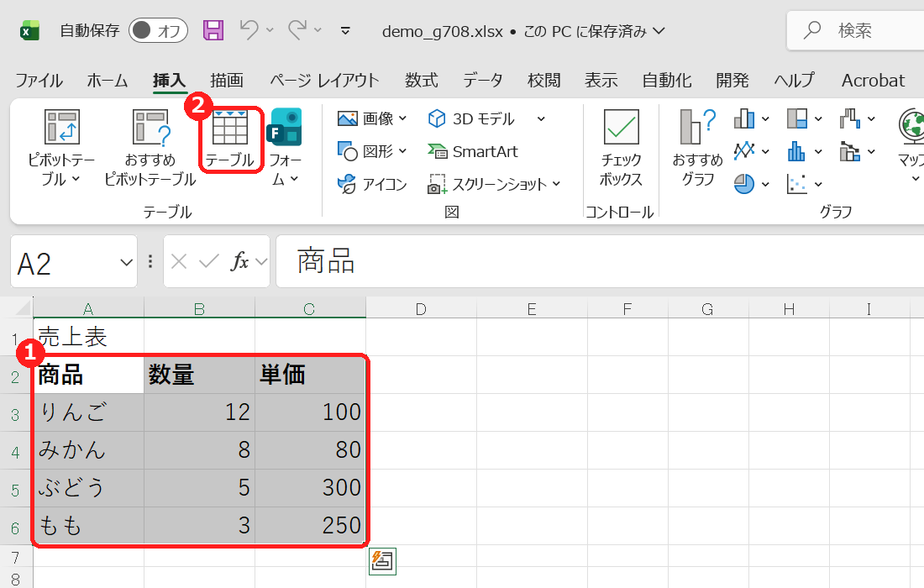
Task: Confirm the entry with the checkmark
Action: [x=209, y=261]
